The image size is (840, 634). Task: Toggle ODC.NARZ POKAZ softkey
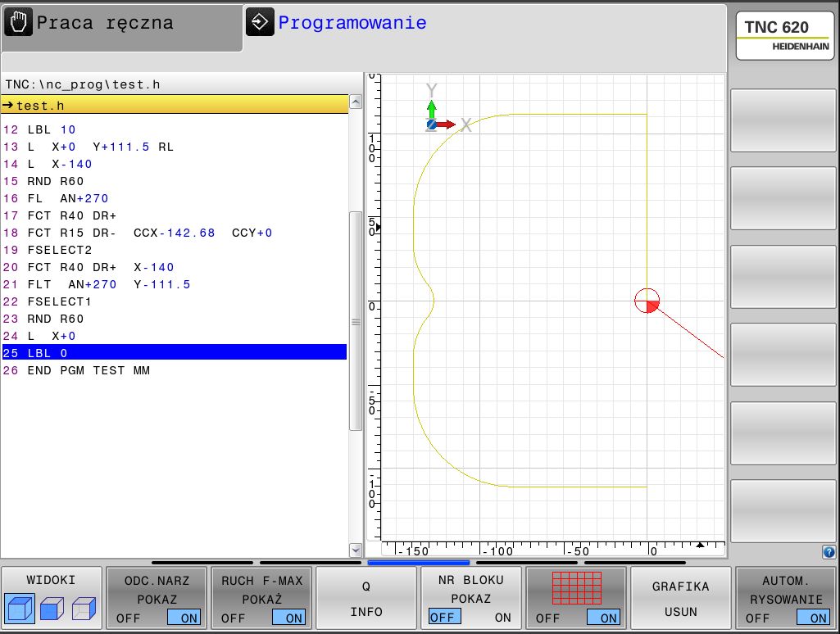tap(157, 598)
